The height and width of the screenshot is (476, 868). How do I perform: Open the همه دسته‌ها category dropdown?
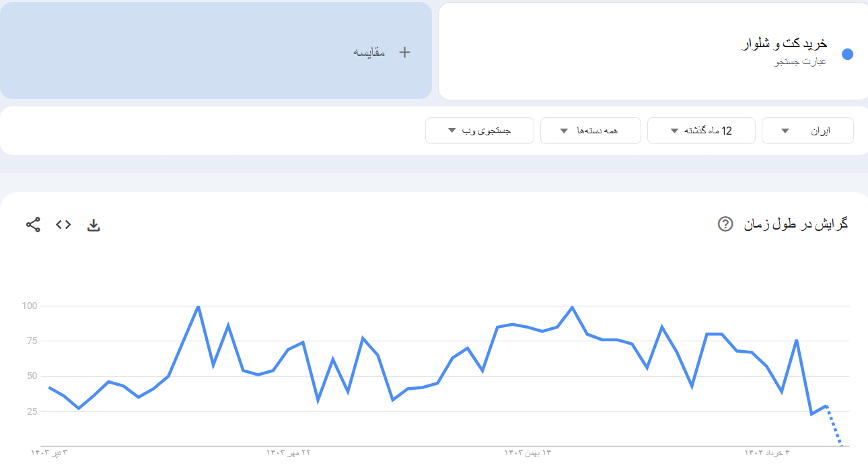pos(589,131)
